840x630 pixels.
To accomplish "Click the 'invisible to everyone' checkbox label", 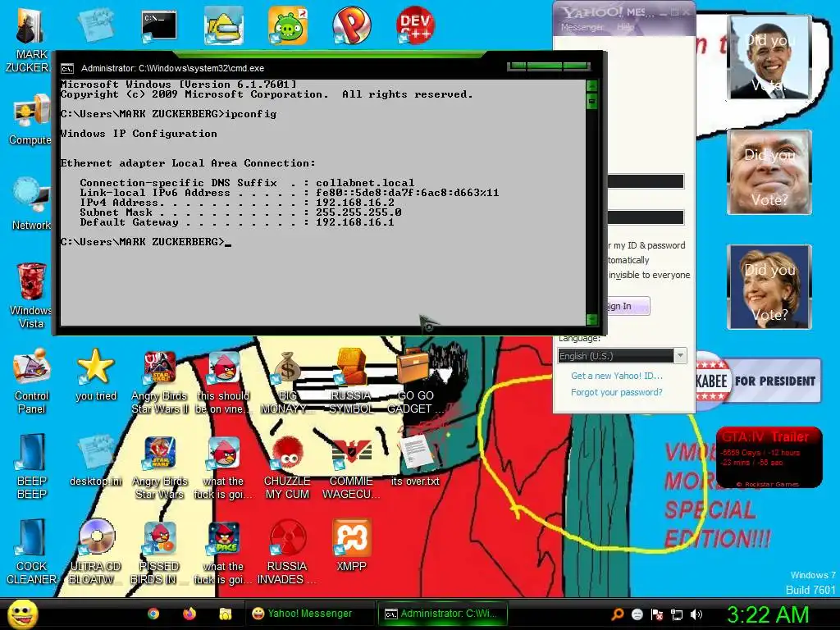I will (649, 275).
